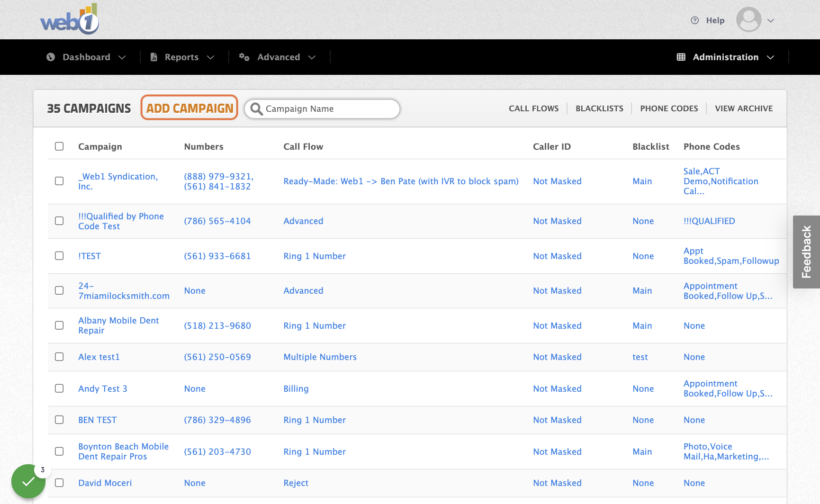Click the Administration grid icon

pyautogui.click(x=681, y=57)
